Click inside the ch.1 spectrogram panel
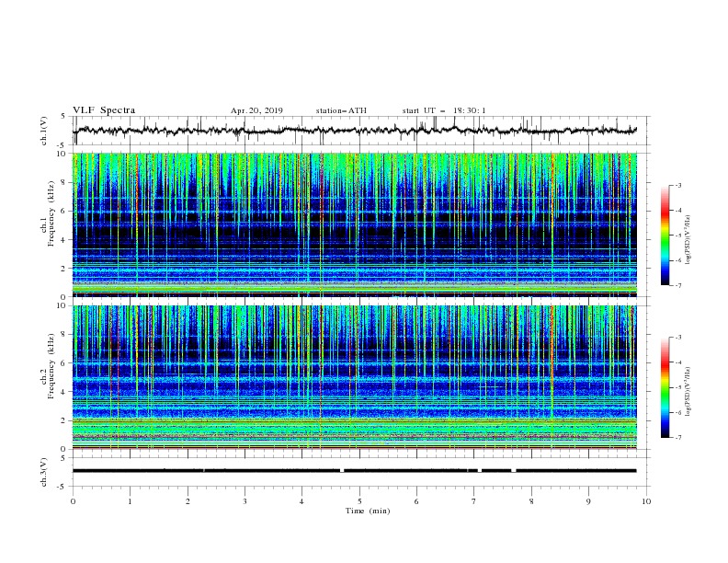Viewport: 728px width, 563px height. click(355, 224)
